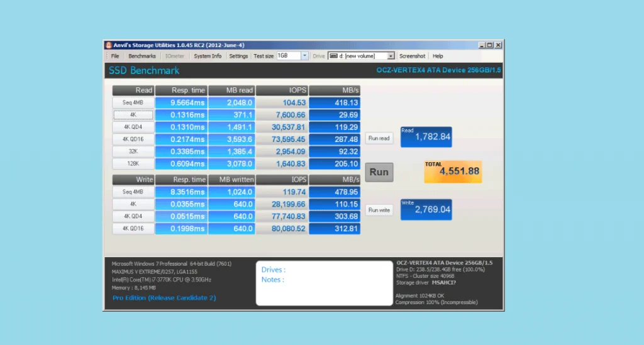Screen dimensions: 644x345
Task: Click the 312.81 MB/s write cell
Action: click(335, 229)
